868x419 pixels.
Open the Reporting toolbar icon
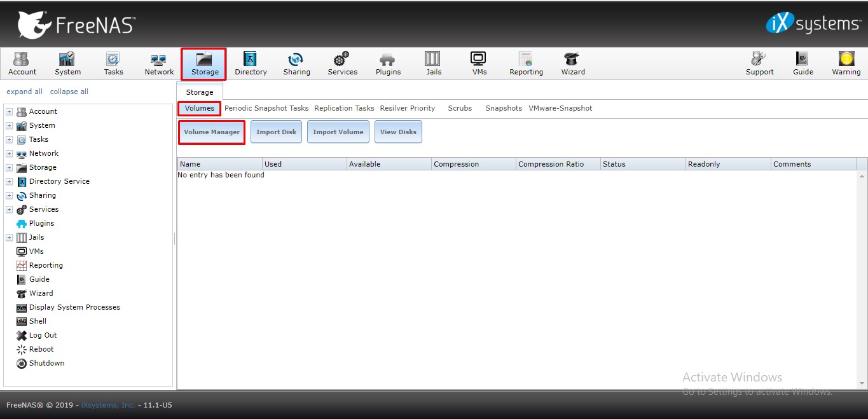coord(526,64)
